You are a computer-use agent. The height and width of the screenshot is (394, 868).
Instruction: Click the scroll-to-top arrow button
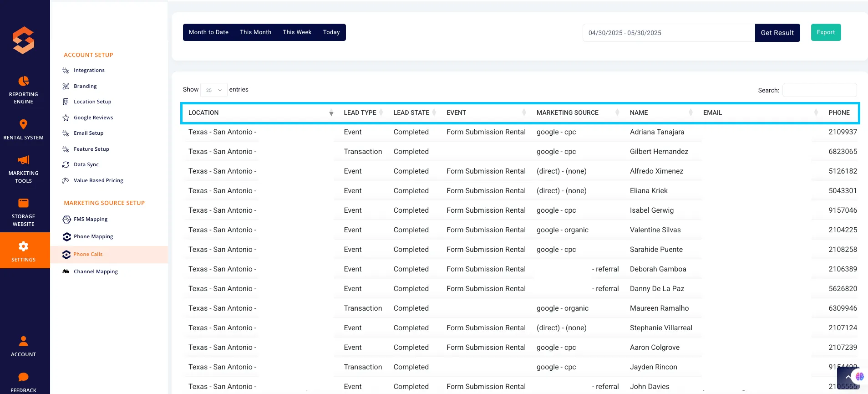pyautogui.click(x=848, y=378)
